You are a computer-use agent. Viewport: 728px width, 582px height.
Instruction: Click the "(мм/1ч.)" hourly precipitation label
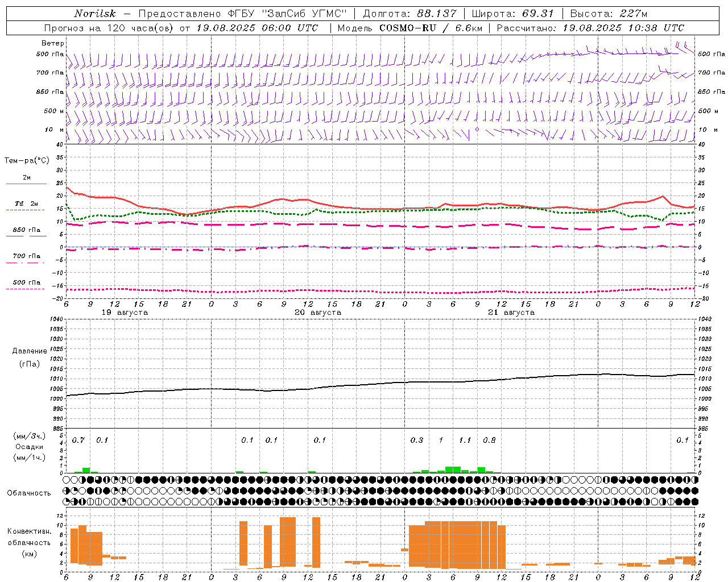tap(29, 458)
